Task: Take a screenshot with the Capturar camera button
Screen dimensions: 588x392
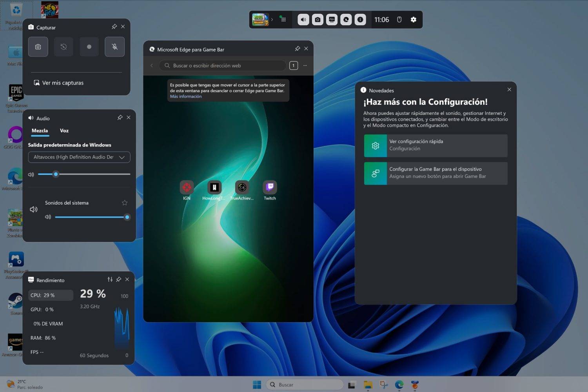Action: (38, 47)
